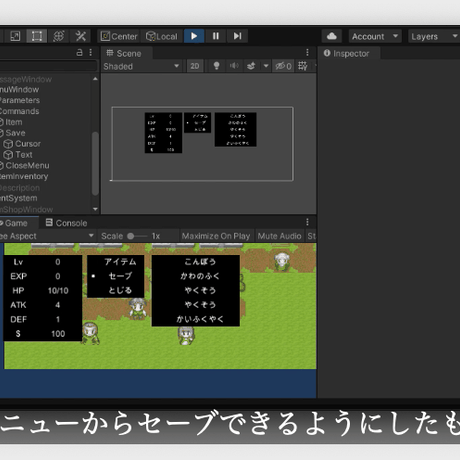Switch to the Console tab
The height and width of the screenshot is (460, 460).
pyautogui.click(x=66, y=223)
